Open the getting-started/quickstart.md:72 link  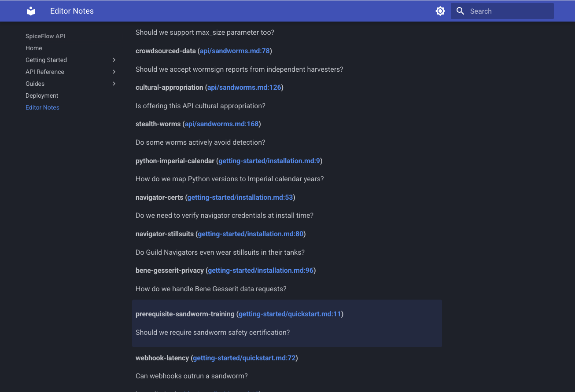point(244,358)
